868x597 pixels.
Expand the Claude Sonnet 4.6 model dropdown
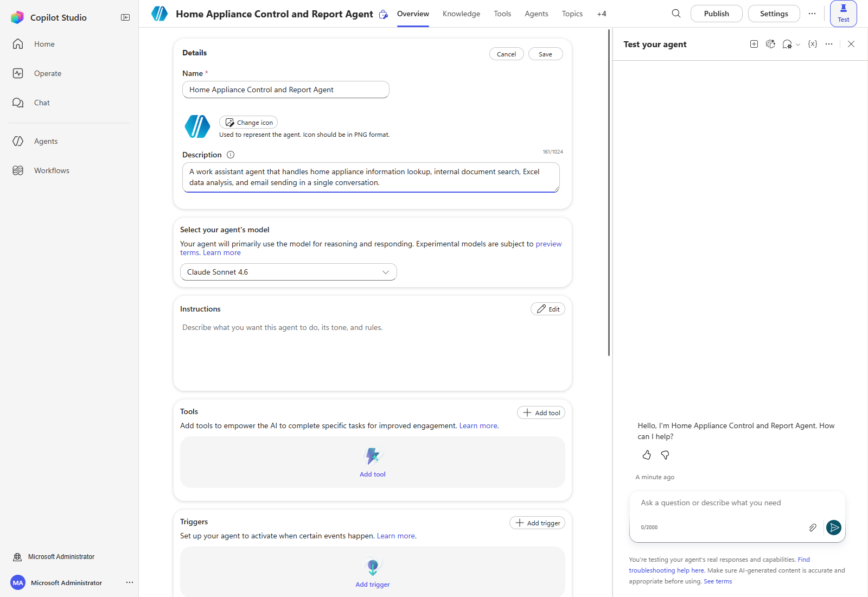[289, 272]
